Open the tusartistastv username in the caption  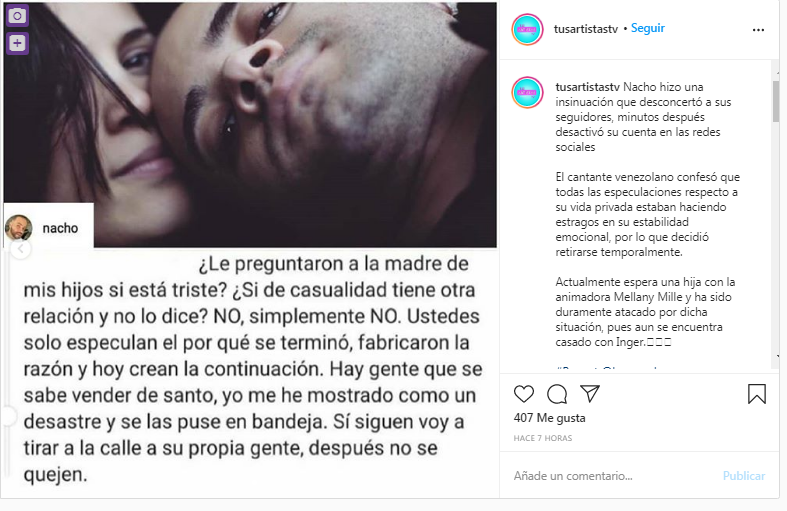coord(587,87)
